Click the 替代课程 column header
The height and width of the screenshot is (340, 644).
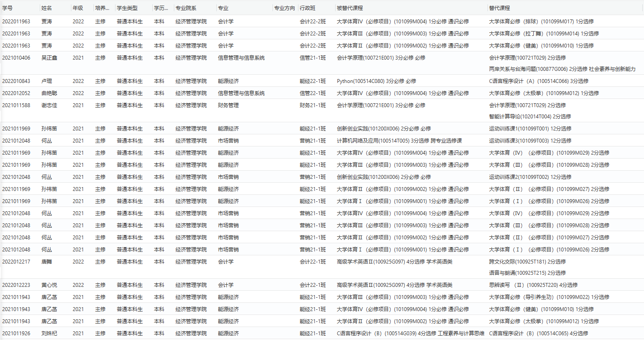[x=499, y=8]
